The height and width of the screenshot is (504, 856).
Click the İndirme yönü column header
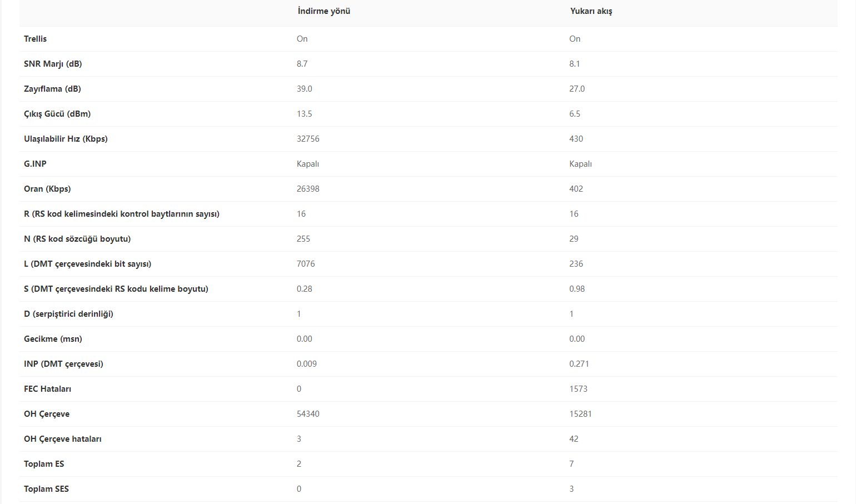pos(324,11)
